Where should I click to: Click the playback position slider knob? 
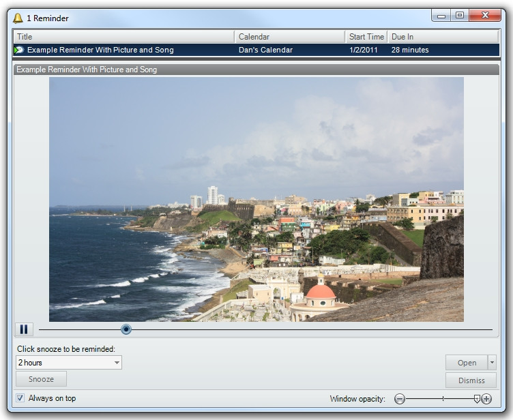[x=126, y=329]
